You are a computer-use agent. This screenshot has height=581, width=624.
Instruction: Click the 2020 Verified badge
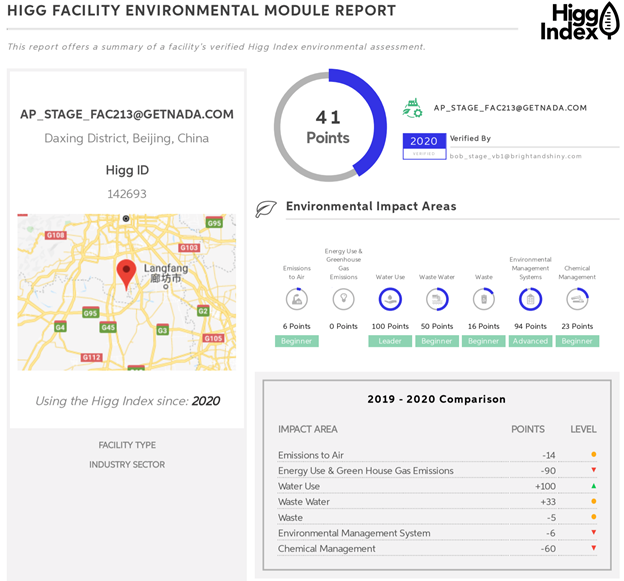424,145
